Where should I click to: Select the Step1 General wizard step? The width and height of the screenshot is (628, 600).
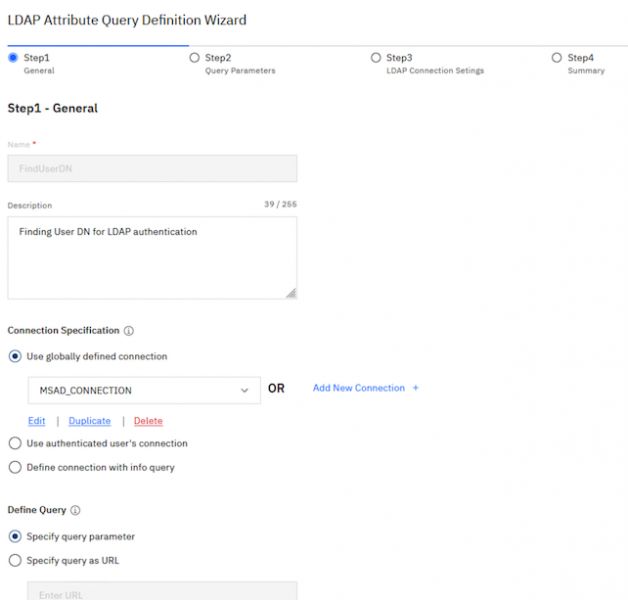click(x=31, y=64)
